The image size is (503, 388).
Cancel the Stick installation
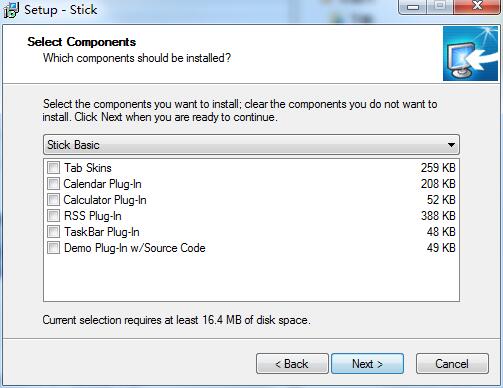[452, 364]
